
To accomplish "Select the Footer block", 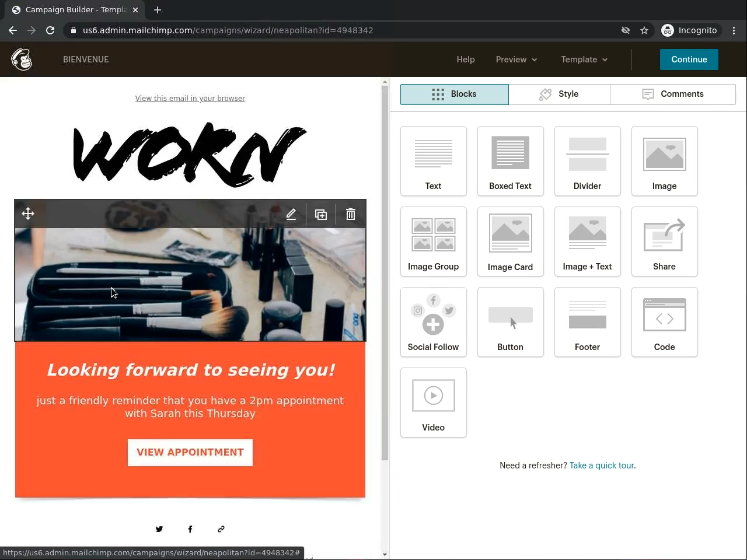I will [x=588, y=322].
